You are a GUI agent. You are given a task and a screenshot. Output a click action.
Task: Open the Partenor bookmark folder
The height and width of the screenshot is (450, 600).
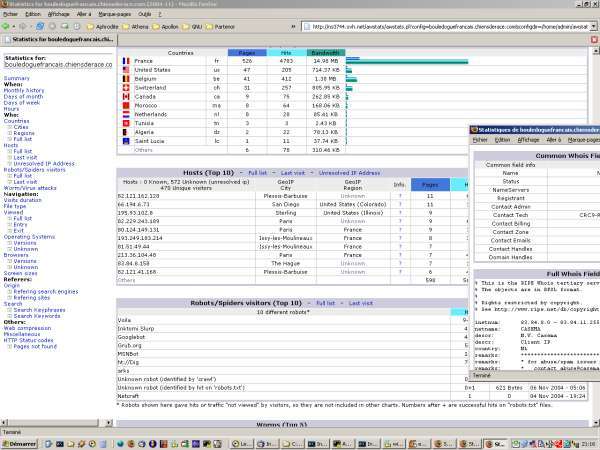(x=220, y=27)
